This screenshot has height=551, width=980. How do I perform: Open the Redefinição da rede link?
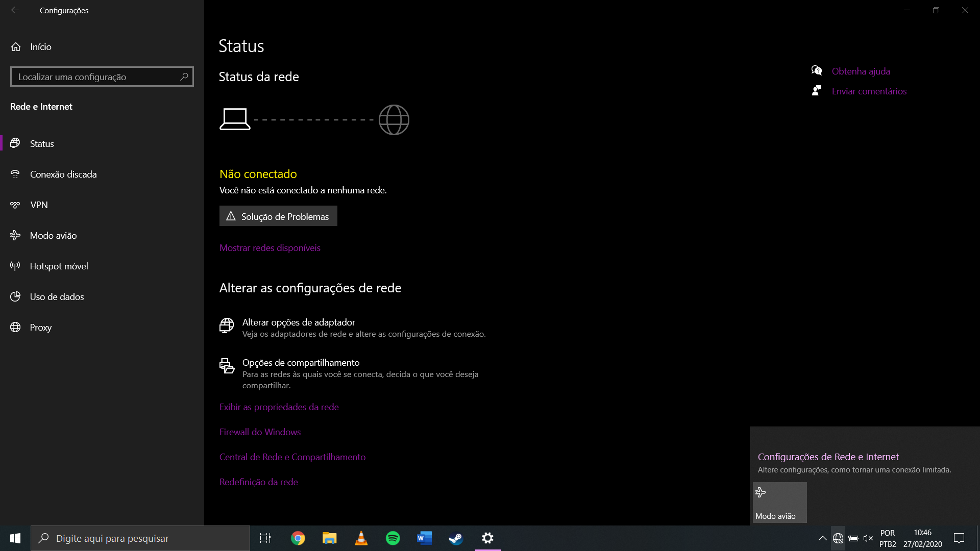pyautogui.click(x=258, y=482)
